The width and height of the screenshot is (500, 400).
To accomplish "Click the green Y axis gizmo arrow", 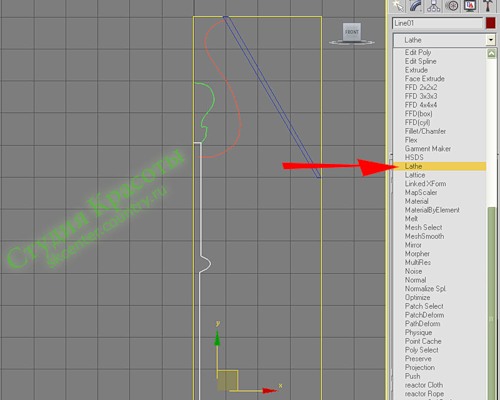I will [217, 339].
